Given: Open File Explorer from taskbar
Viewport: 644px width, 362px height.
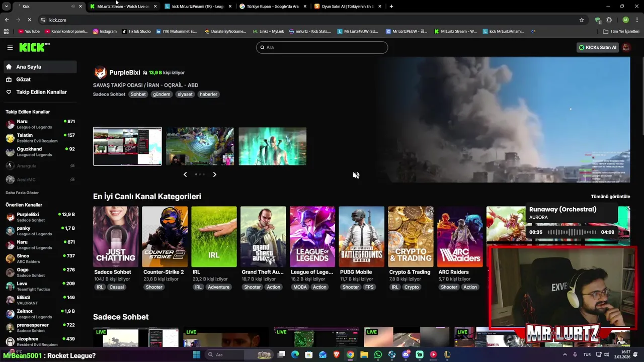Looking at the screenshot, I should click(364, 354).
